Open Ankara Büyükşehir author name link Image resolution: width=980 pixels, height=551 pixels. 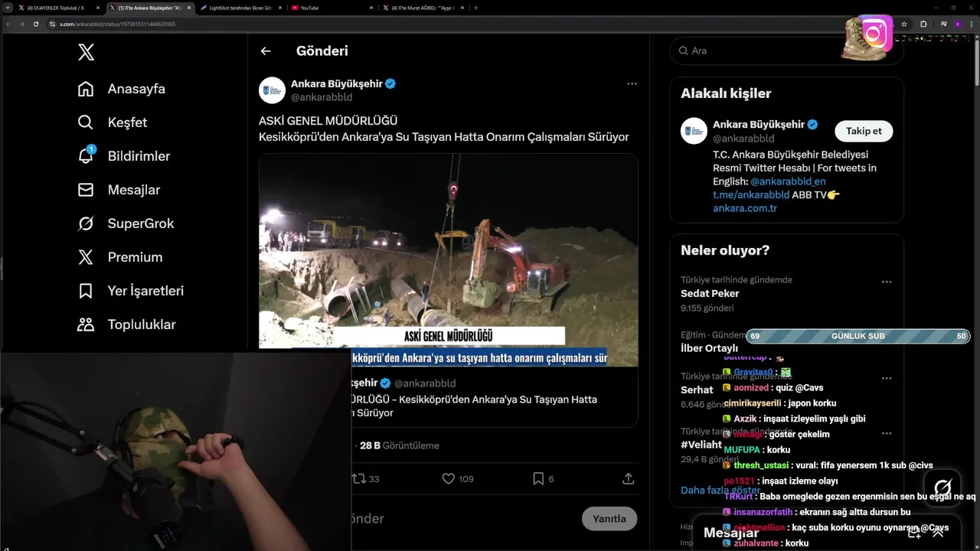pos(336,83)
